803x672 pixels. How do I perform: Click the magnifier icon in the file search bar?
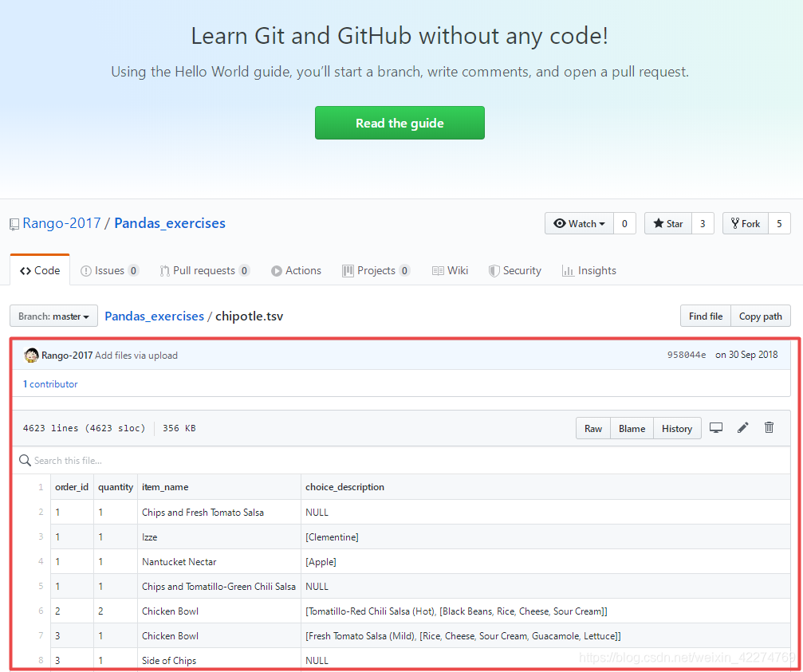[x=25, y=460]
